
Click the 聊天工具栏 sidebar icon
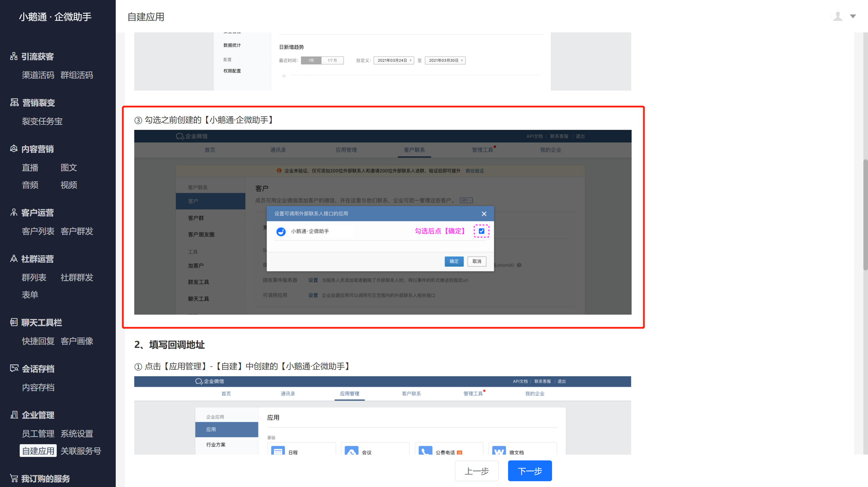coord(14,322)
